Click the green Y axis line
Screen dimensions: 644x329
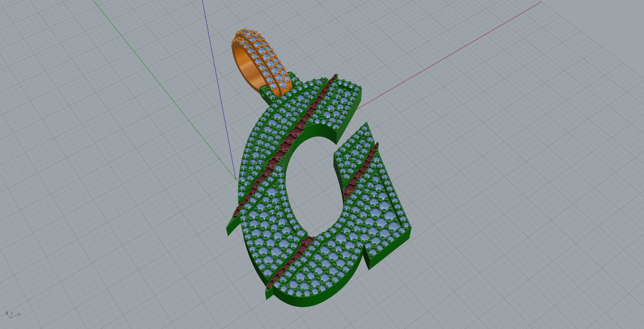pyautogui.click(x=164, y=89)
